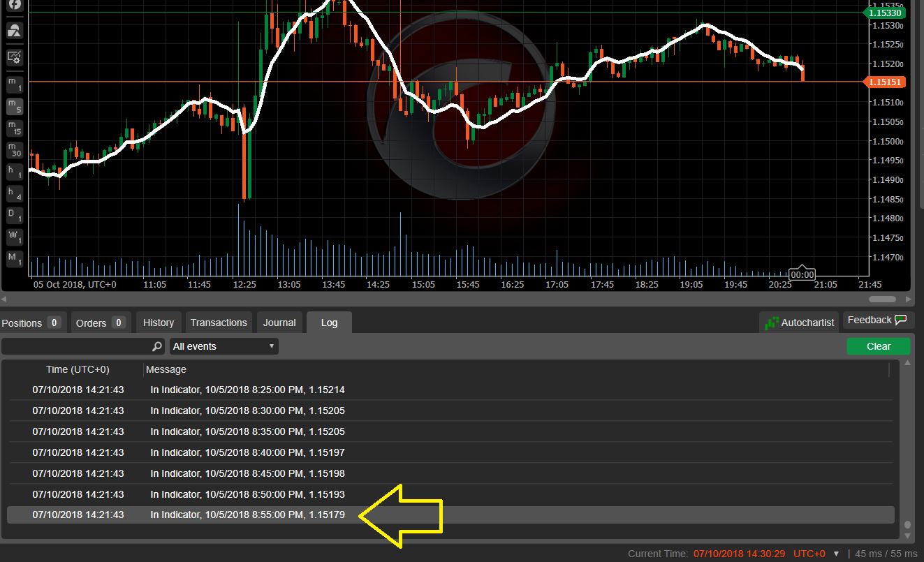
Task: Select the h1 timeframe button
Action: 15,172
